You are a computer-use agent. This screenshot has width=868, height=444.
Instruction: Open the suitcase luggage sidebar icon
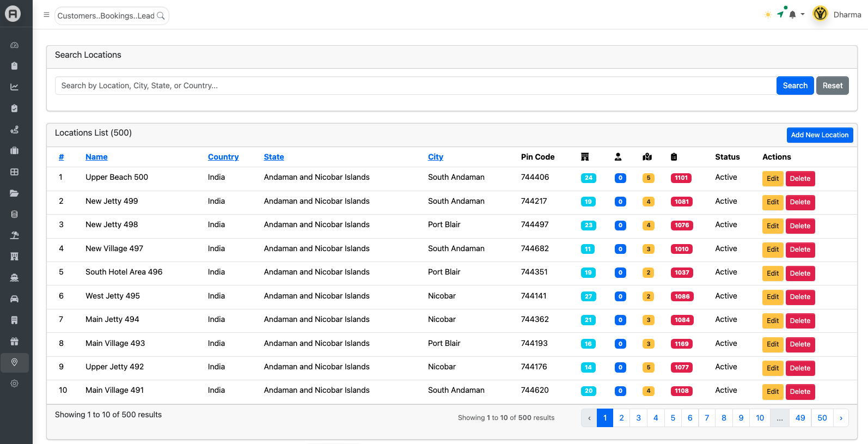15,151
